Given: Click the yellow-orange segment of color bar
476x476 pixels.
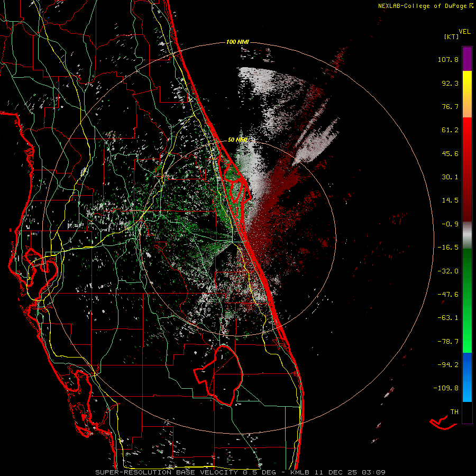Looking at the screenshot, I should click(x=467, y=94).
